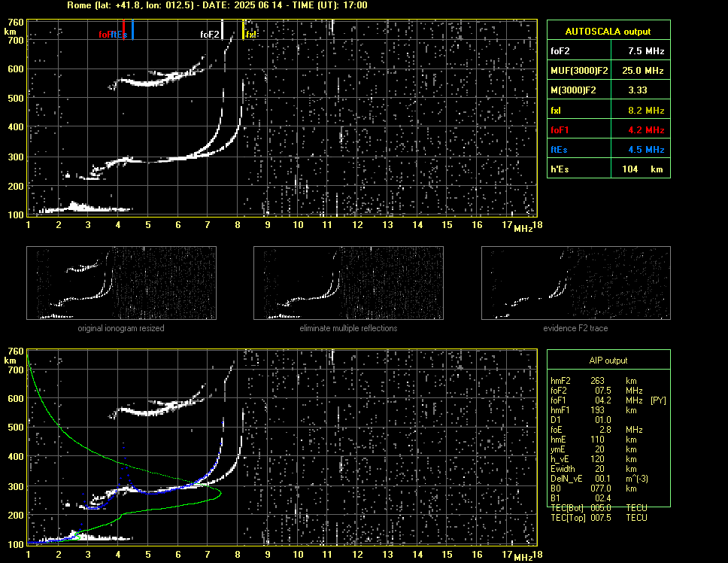This screenshot has width=728, height=563.
Task: Select the 'AIP output' panel header
Action: [x=608, y=360]
